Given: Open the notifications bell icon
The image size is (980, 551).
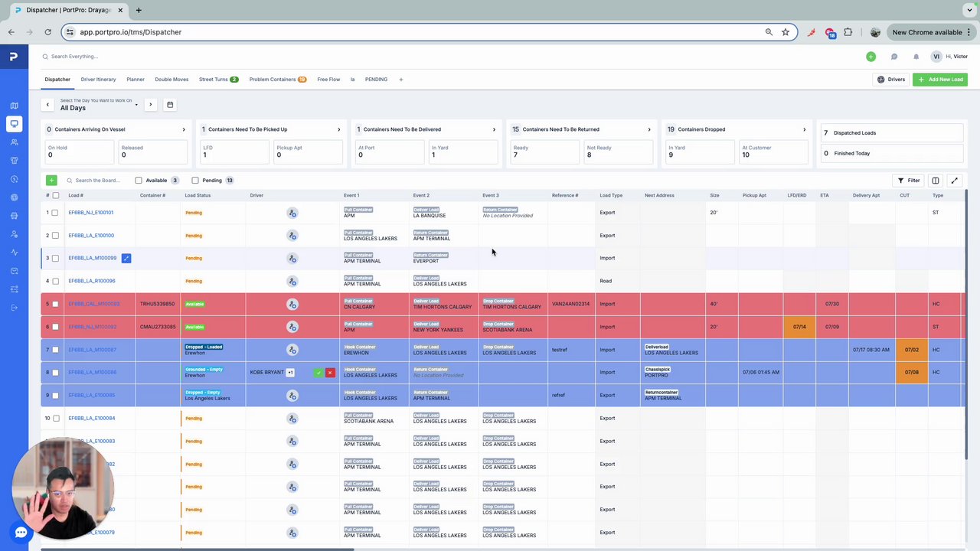Looking at the screenshot, I should [916, 57].
